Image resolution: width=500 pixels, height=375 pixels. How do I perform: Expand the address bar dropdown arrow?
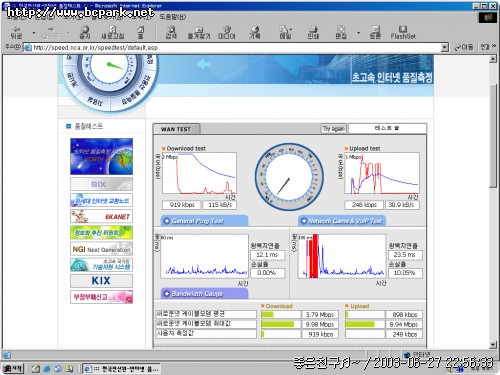(445, 48)
